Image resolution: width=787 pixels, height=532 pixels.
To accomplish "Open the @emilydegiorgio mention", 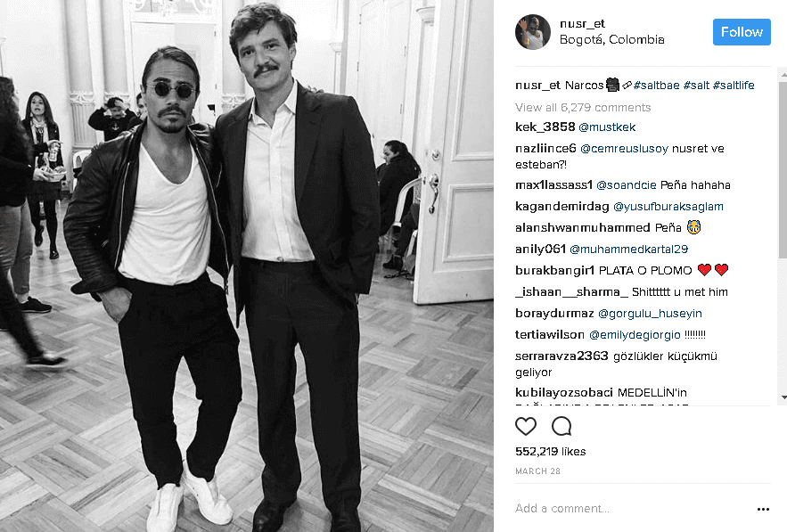I will pos(635,335).
